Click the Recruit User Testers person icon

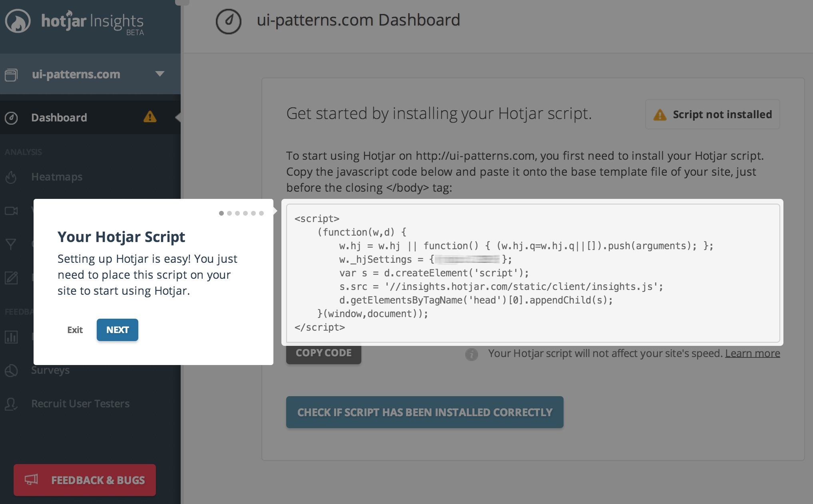point(11,404)
